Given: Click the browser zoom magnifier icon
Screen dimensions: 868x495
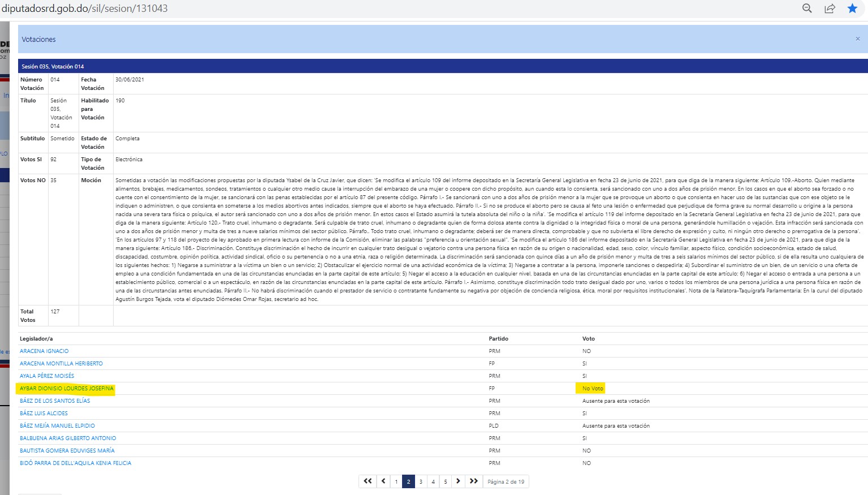Looking at the screenshot, I should (x=807, y=8).
